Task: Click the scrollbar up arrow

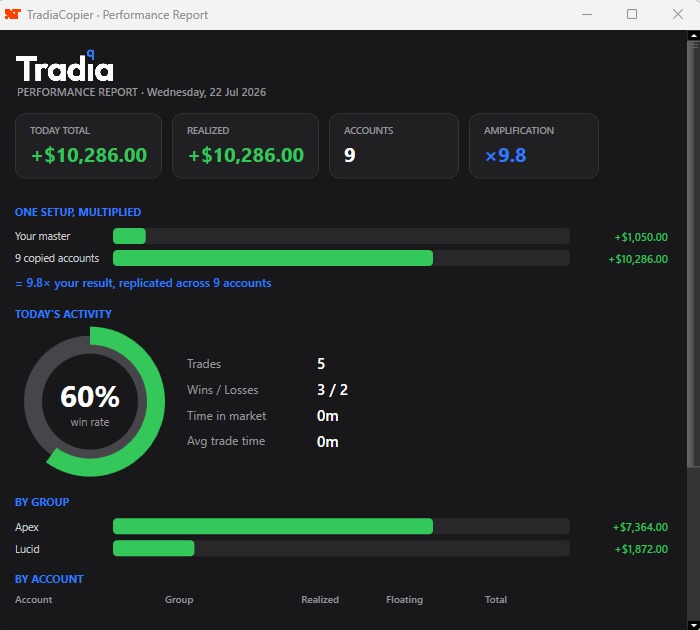Action: point(694,35)
